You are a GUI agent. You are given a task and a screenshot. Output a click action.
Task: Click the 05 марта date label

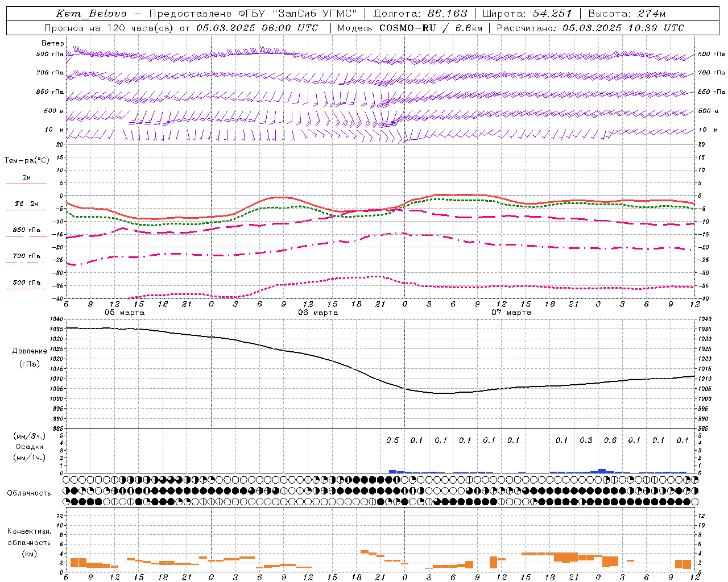(x=125, y=312)
